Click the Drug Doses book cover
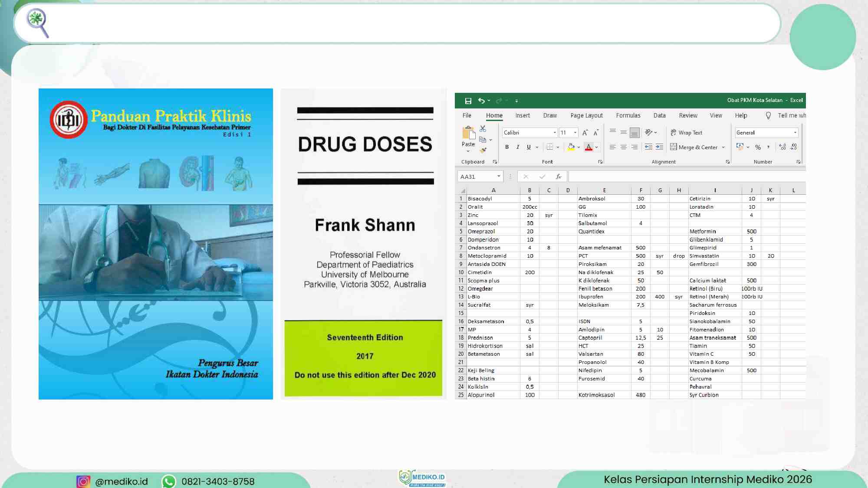This screenshot has width=868, height=488. pos(364,244)
